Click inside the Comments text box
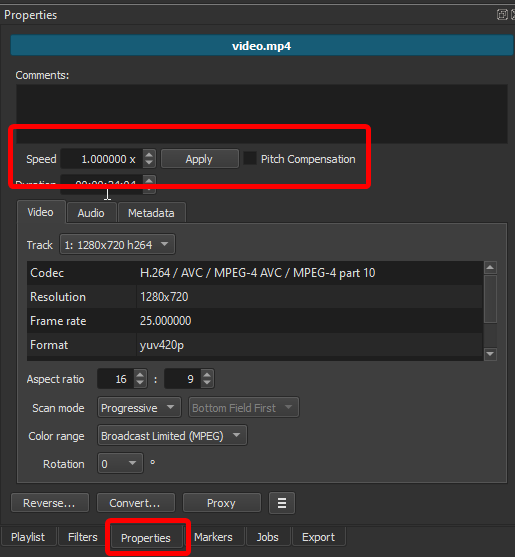The width and height of the screenshot is (515, 557). coord(261,114)
